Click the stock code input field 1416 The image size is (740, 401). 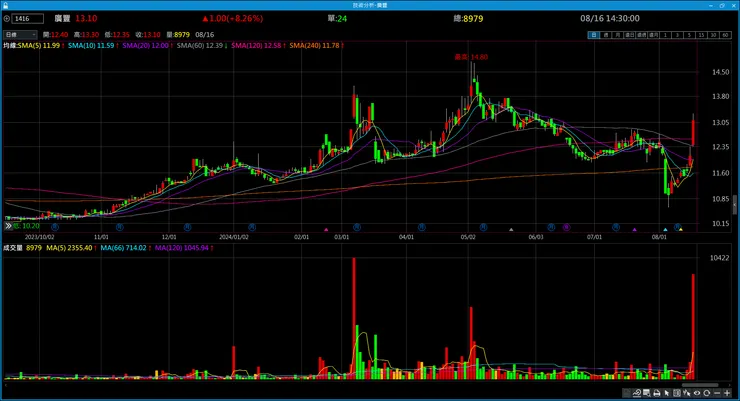(28, 18)
